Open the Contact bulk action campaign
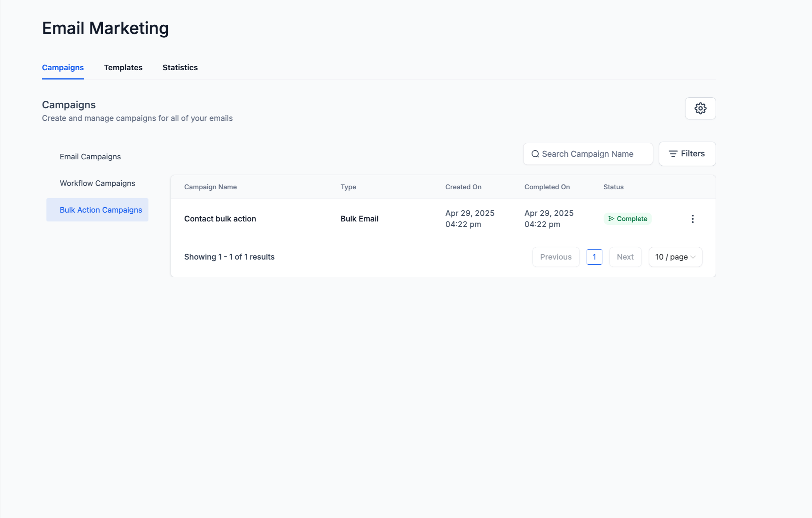 [x=220, y=219]
